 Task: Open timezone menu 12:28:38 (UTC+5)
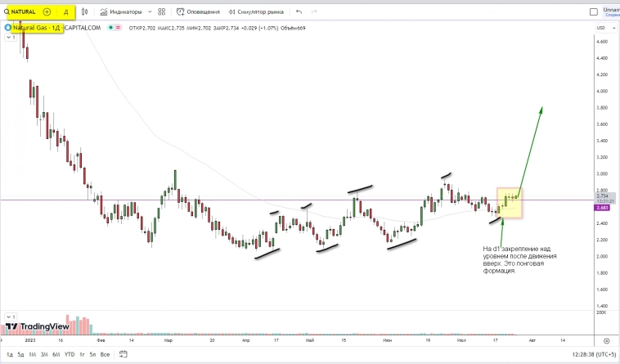[x=594, y=354]
